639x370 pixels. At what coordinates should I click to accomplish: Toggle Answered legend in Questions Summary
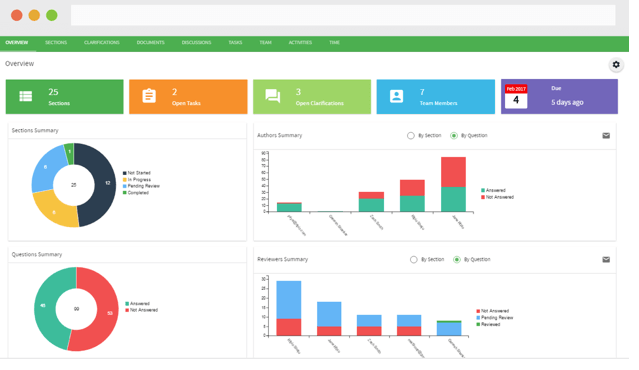pos(137,304)
